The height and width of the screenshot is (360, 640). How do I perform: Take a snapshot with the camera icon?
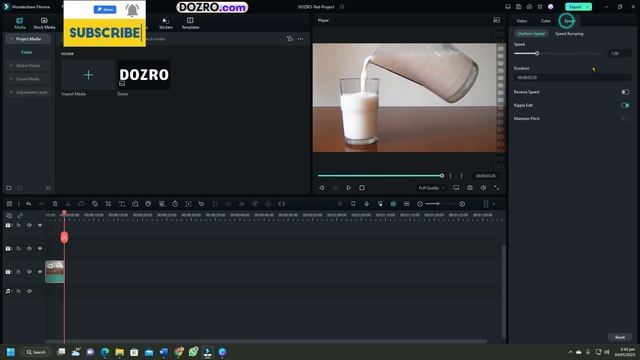point(470,188)
